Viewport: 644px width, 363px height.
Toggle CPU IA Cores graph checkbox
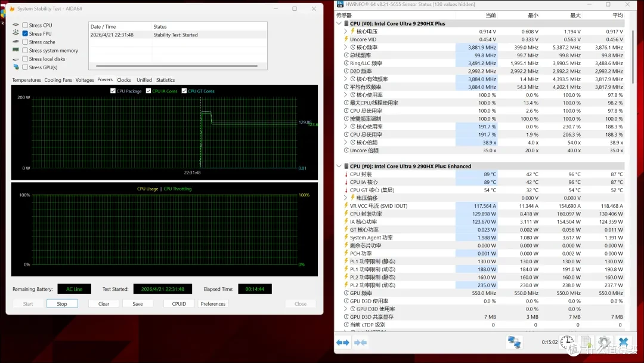point(148,91)
